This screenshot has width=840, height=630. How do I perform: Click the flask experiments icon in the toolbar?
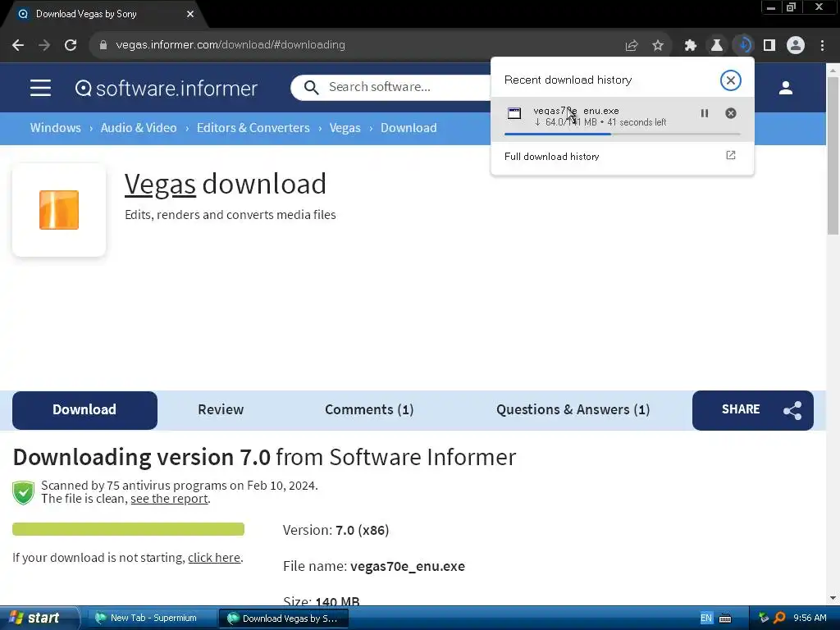(717, 46)
